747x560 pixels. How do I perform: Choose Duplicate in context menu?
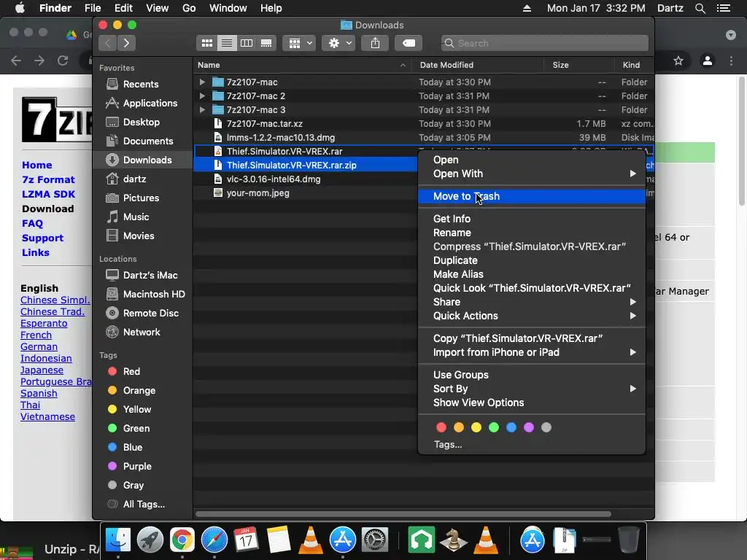[532, 260]
